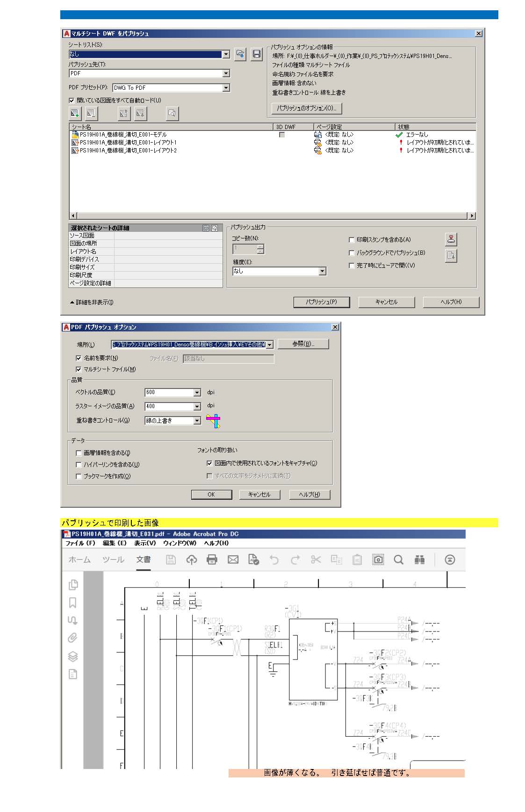Click the Load Sheet List icon
The width and height of the screenshot is (525, 812).
click(240, 54)
